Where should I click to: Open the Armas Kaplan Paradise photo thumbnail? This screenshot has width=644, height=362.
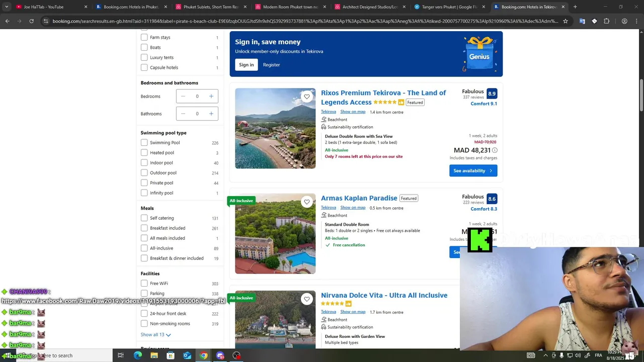coord(275,234)
